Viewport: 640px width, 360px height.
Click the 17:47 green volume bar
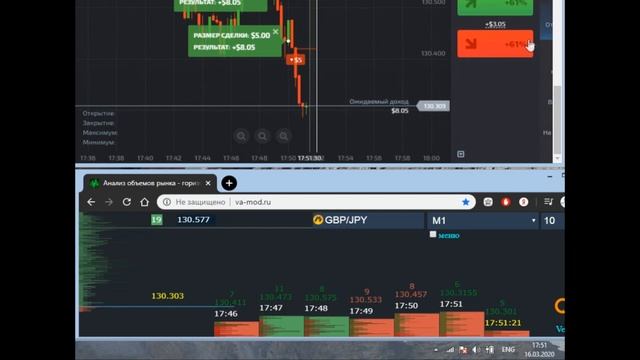pos(282,326)
